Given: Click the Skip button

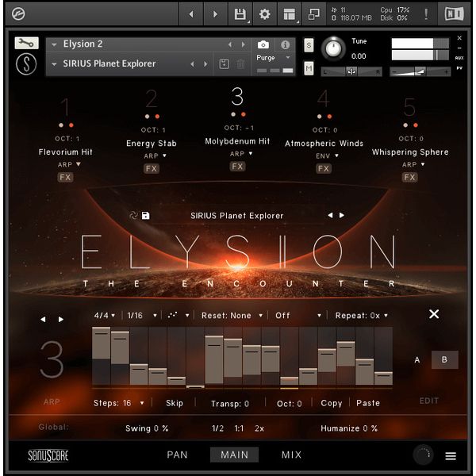Looking at the screenshot, I should point(175,403).
